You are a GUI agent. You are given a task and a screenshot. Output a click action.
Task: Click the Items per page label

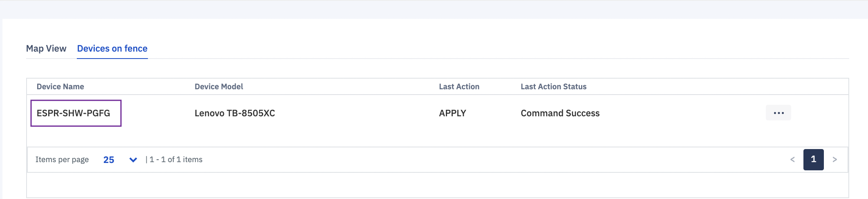click(62, 160)
